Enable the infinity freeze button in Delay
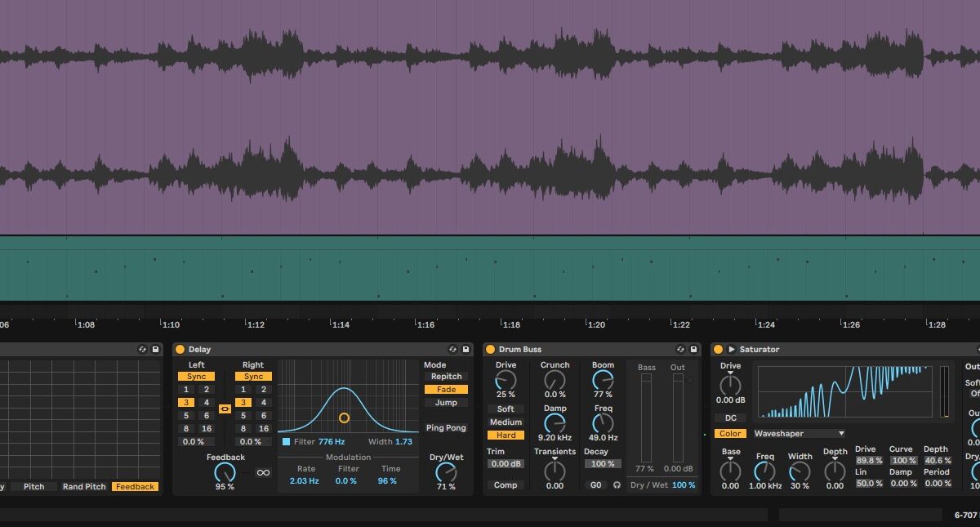 tap(263, 472)
